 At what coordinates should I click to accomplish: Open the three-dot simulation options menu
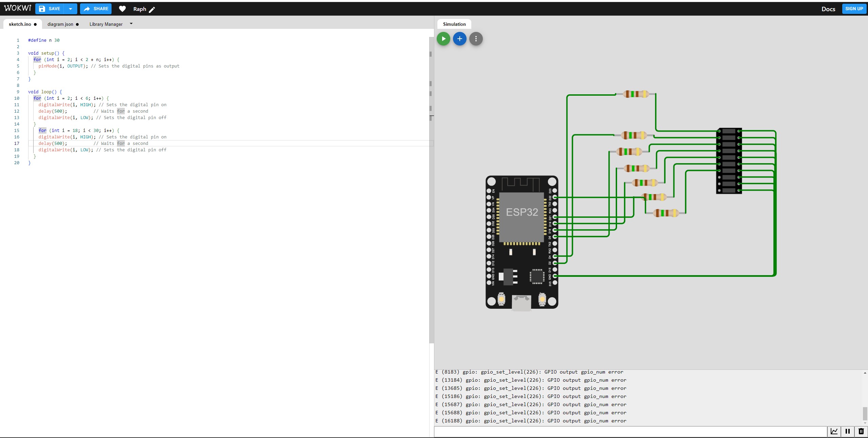pyautogui.click(x=476, y=39)
